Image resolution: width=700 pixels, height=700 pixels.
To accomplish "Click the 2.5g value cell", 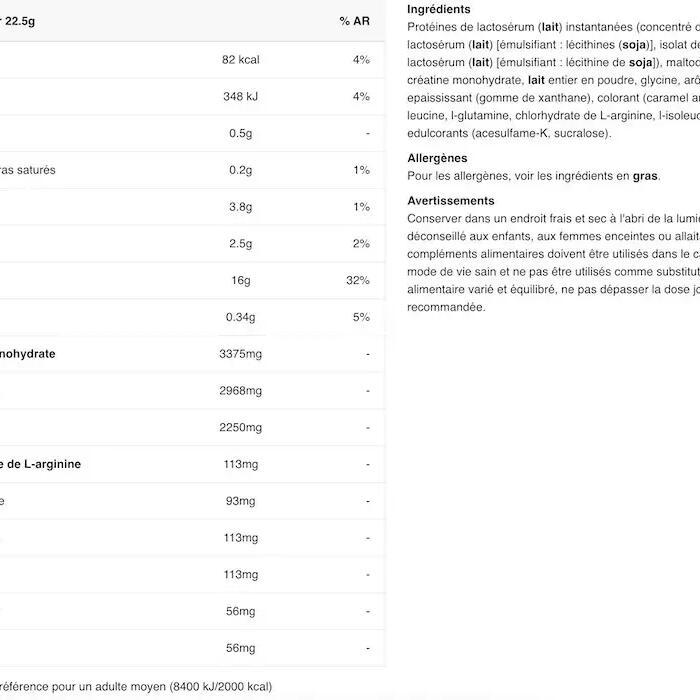I will tap(240, 244).
